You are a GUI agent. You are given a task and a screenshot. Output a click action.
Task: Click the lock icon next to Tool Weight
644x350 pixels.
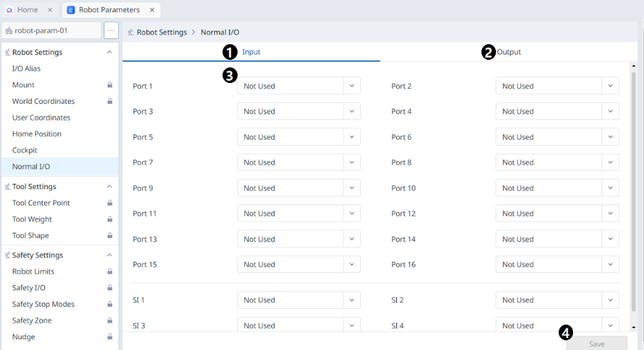click(110, 220)
